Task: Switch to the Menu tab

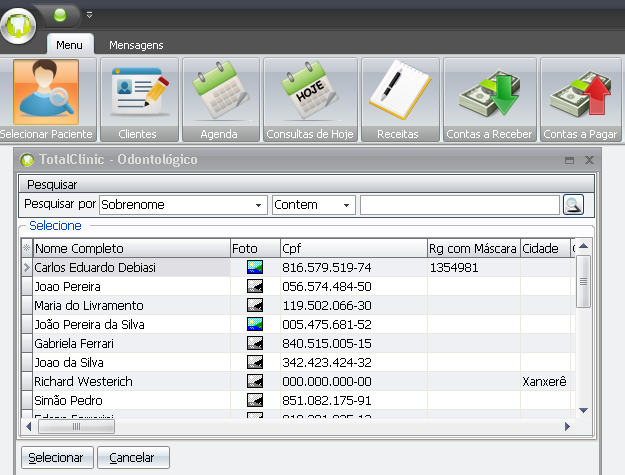Action: point(70,45)
